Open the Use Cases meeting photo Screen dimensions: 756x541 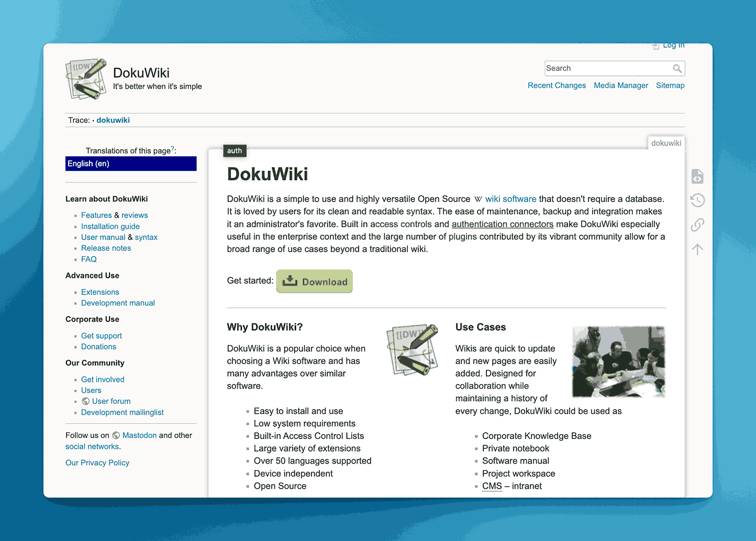pyautogui.click(x=618, y=362)
